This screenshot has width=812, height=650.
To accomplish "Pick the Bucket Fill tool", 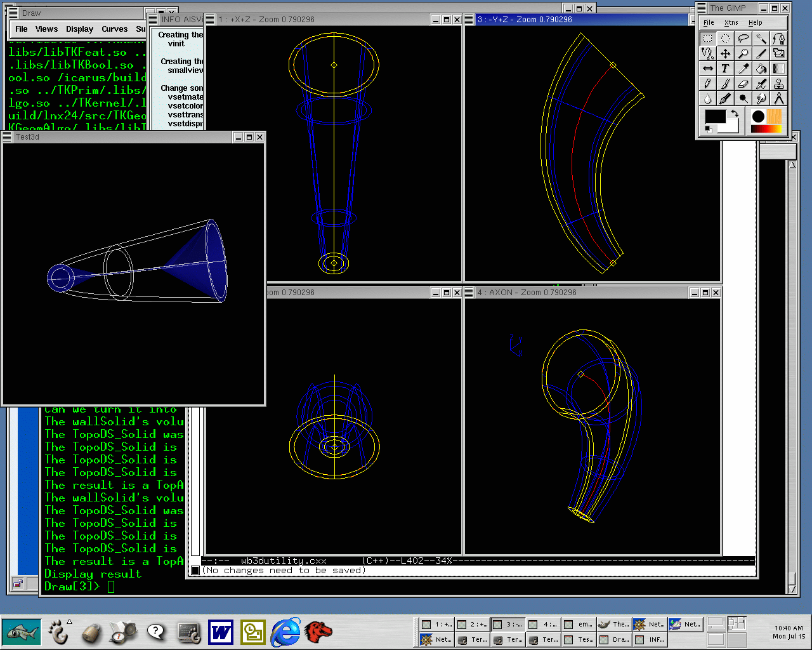I will click(761, 69).
